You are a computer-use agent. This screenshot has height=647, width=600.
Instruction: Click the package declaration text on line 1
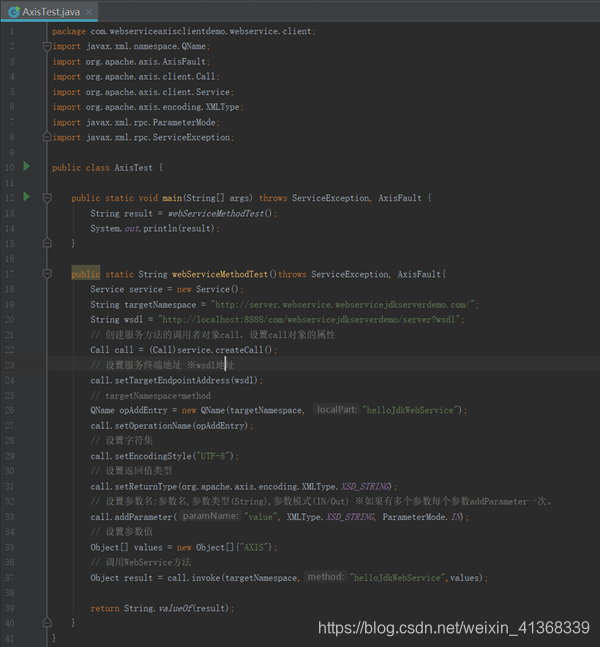pos(184,31)
